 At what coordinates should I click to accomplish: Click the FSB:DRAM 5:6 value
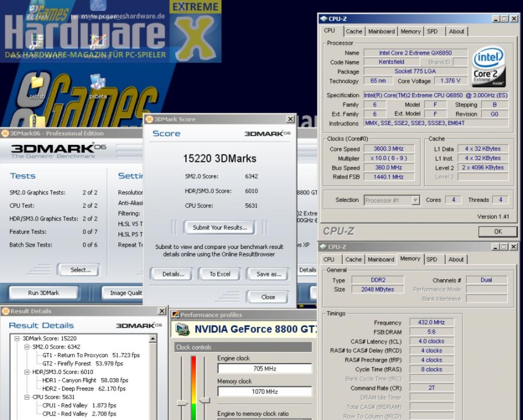click(432, 332)
